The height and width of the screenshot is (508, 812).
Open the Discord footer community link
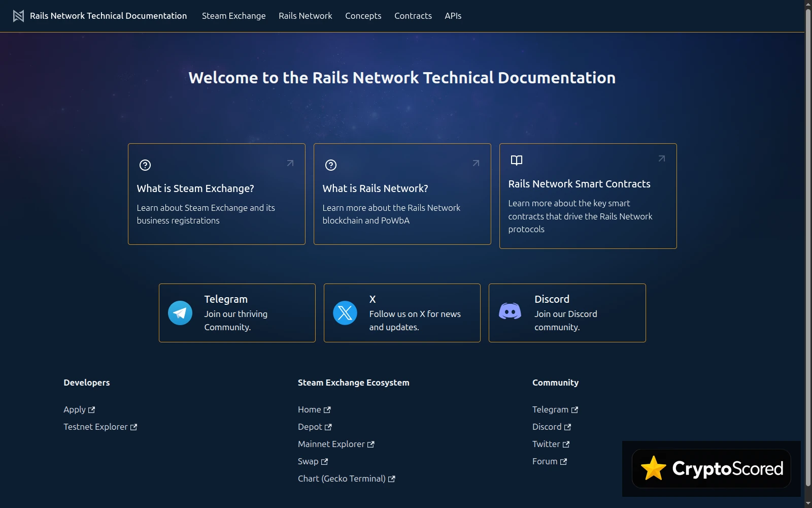[x=547, y=427]
